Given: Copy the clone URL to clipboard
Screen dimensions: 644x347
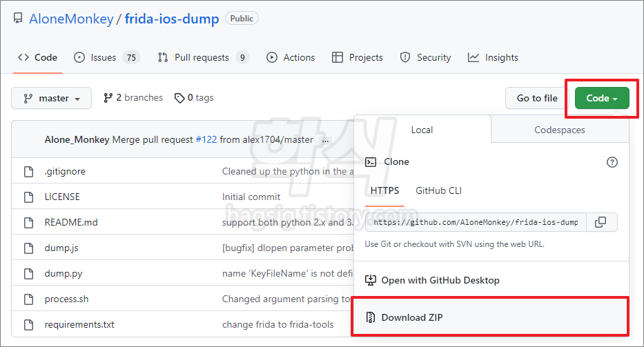Looking at the screenshot, I should pos(601,222).
